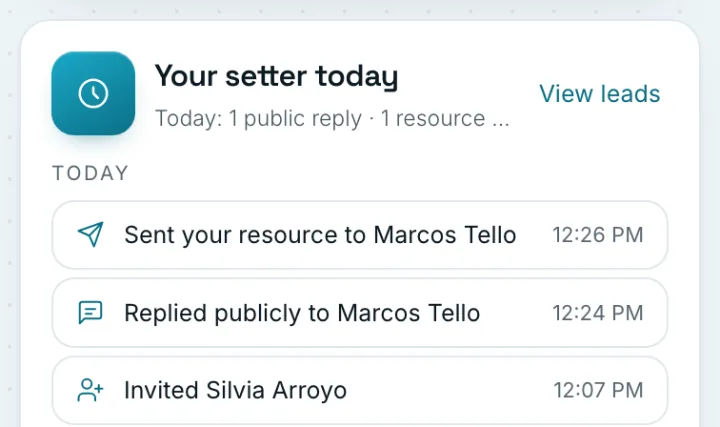Select the 'Your setter today' heading
This screenshot has width=720, height=427.
pos(276,76)
